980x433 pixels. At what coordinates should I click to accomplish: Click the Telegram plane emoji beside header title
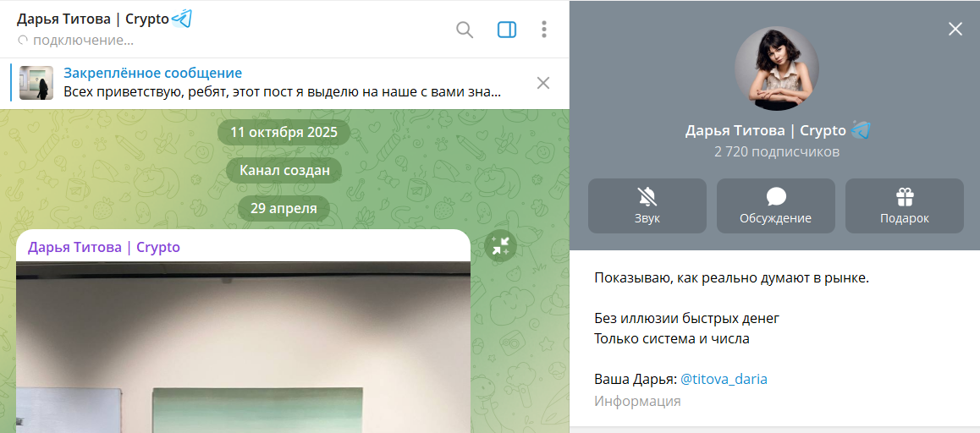point(181,19)
